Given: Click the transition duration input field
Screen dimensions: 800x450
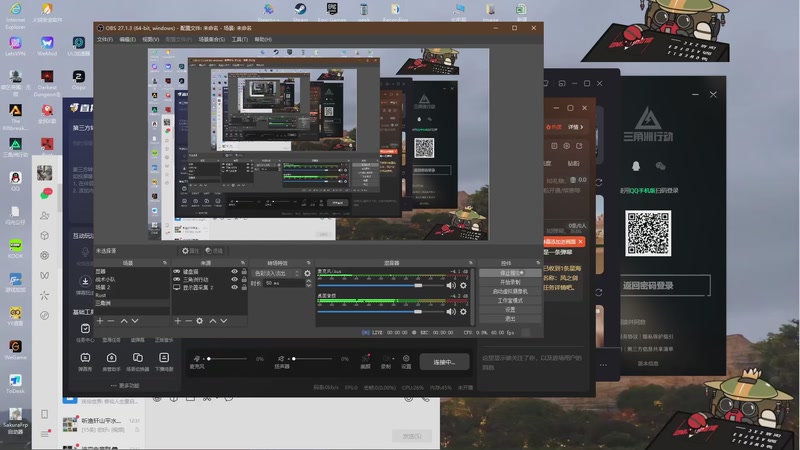Looking at the screenshot, I should 283,283.
